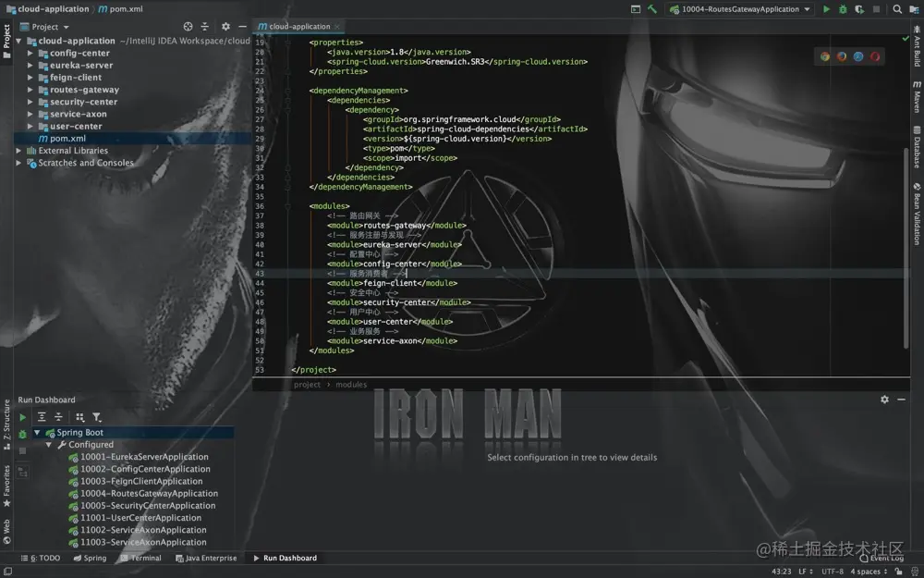Open Run Dashboard tab in bottom bar
Viewport: 924px width, 578px height.
pos(286,558)
